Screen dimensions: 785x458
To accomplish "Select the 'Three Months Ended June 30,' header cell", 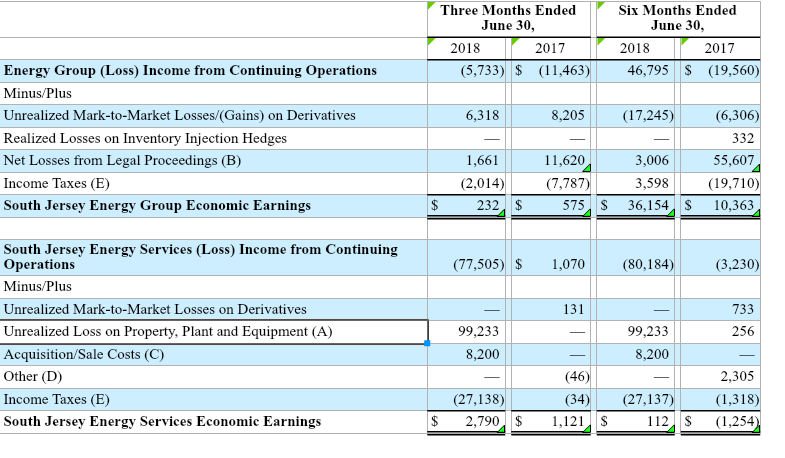I will click(509, 19).
